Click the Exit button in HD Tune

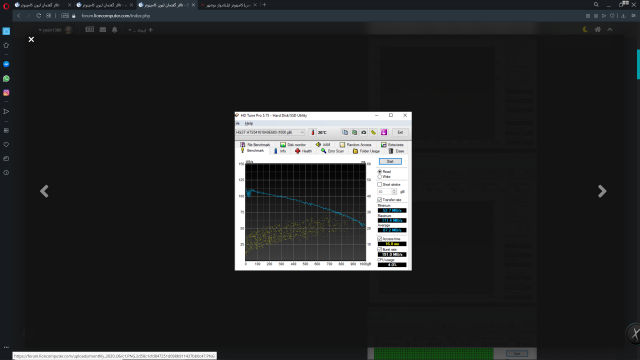[400, 132]
